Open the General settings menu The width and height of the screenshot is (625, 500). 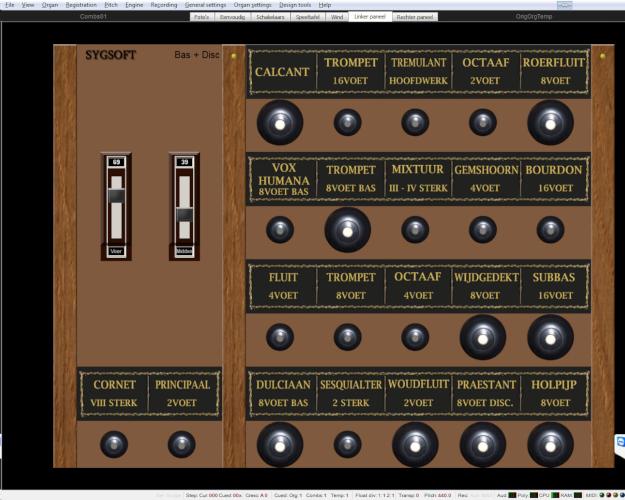pos(205,5)
